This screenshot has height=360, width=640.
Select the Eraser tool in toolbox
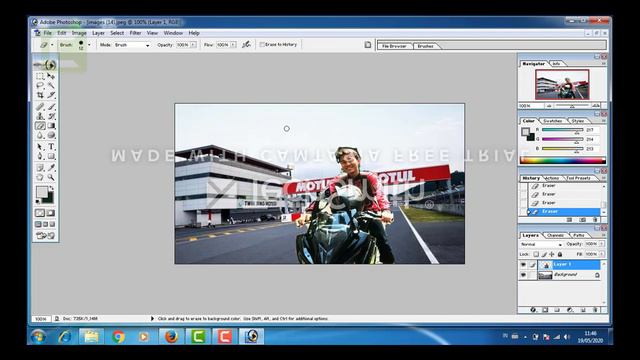tap(40, 126)
